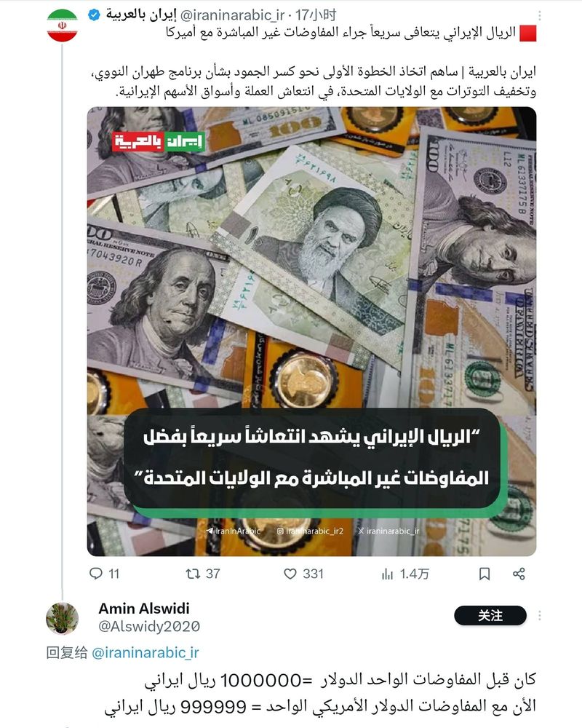The width and height of the screenshot is (582, 728).
Task: Open the @Alswidy2020 handle
Action: [149, 626]
